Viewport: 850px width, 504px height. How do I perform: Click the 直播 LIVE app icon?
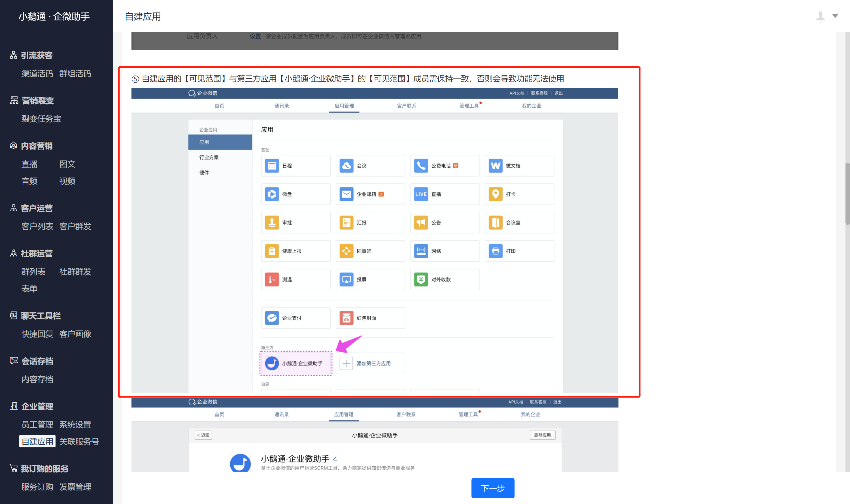click(x=421, y=194)
